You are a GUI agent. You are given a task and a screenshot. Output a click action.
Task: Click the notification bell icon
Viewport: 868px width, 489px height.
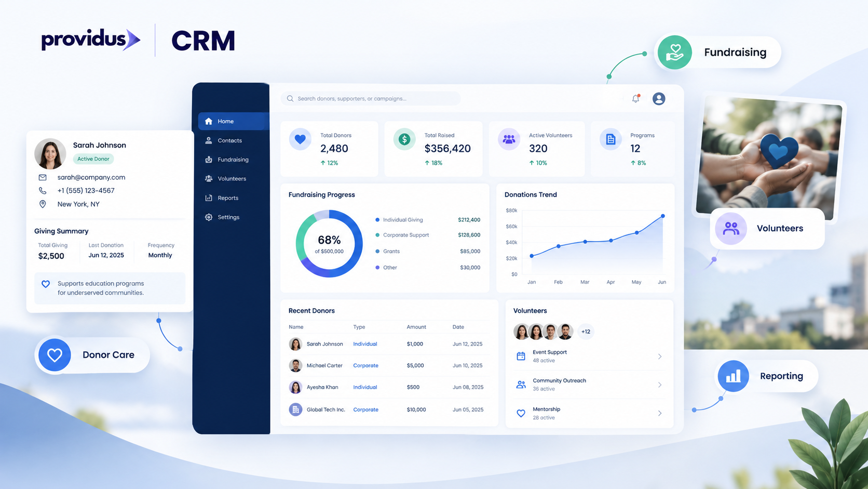635,98
